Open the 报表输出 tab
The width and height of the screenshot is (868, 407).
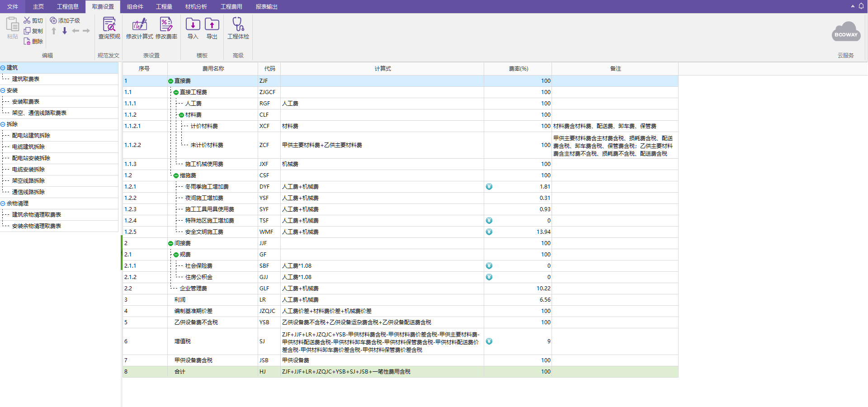click(266, 6)
